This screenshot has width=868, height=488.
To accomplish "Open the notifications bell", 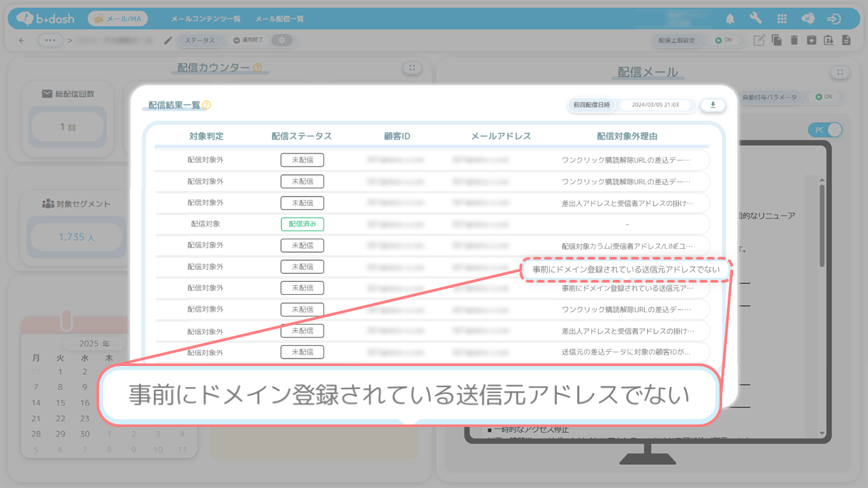I will 730,19.
